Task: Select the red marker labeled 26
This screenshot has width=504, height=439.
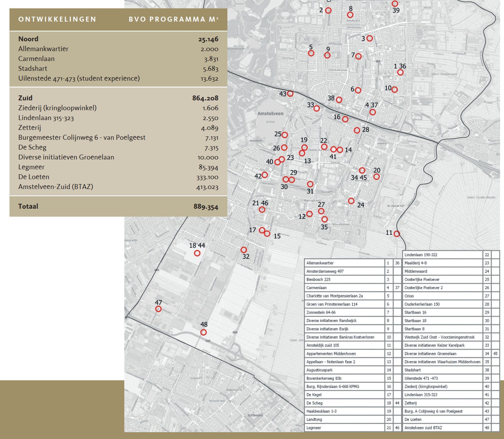Action: (284, 148)
